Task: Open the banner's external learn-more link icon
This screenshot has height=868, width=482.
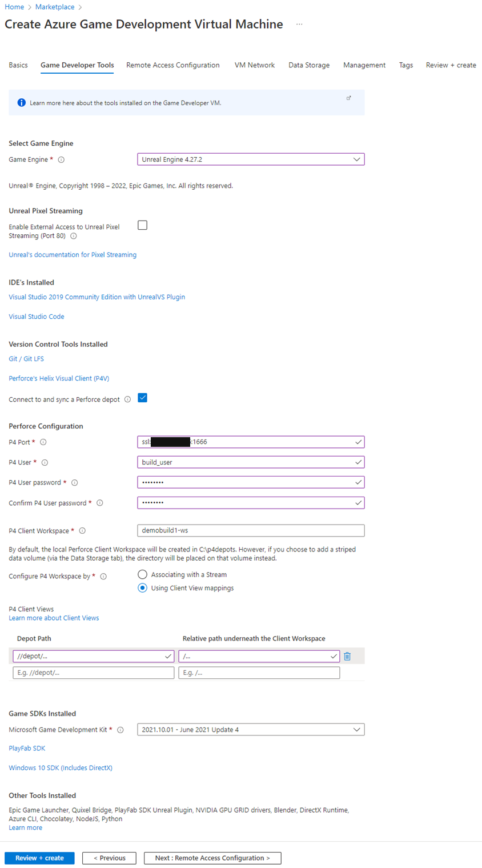Action: [348, 98]
